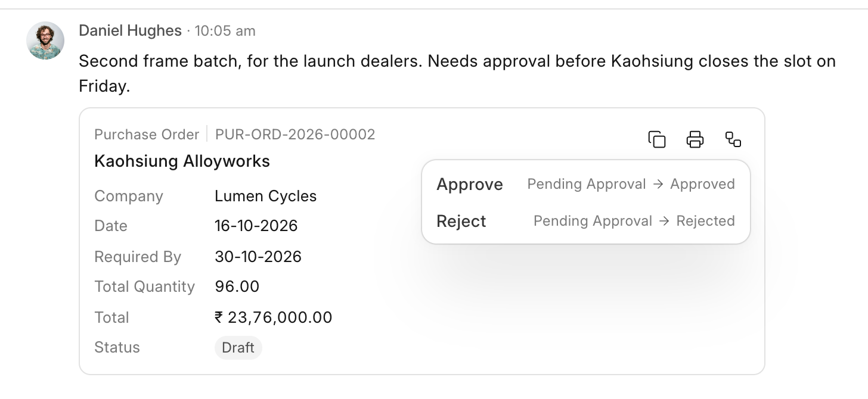Click the Required By date 30-10-2026
Screen dimensions: 868x399
258,257
